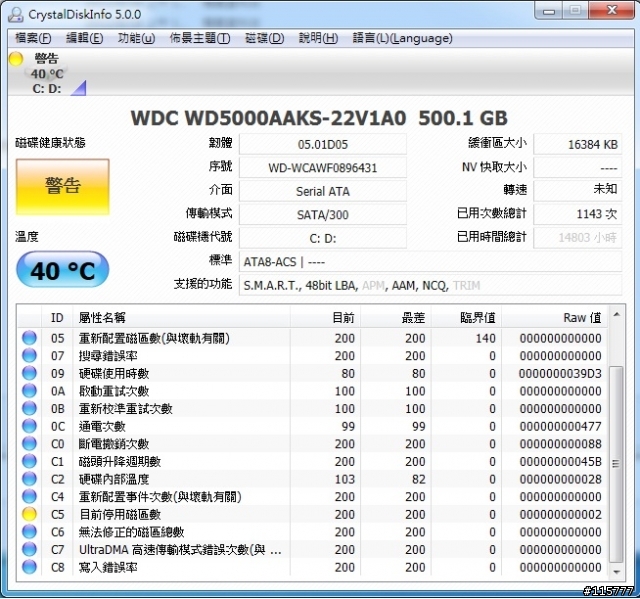Click the blue status icon for attribute C7

(x=29, y=549)
